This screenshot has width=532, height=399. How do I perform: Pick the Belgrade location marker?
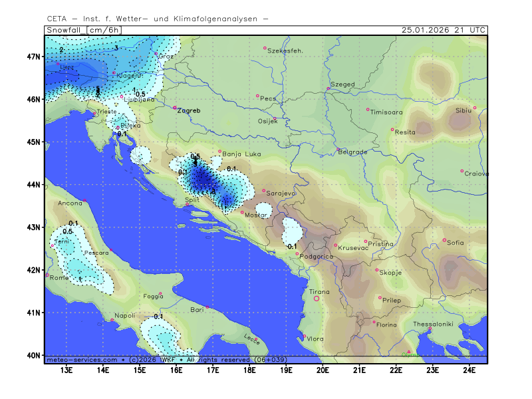[338, 150]
